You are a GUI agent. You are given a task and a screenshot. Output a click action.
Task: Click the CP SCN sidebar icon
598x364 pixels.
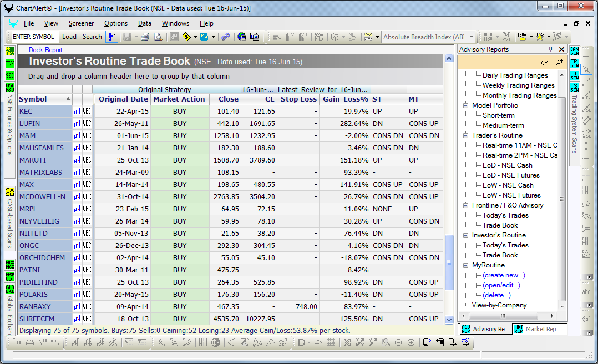click(x=575, y=63)
